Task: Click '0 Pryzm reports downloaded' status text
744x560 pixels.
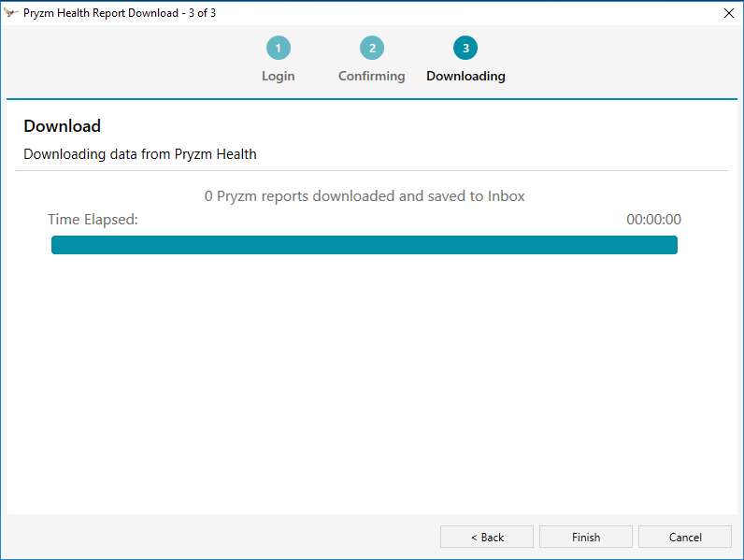Action: 365,196
